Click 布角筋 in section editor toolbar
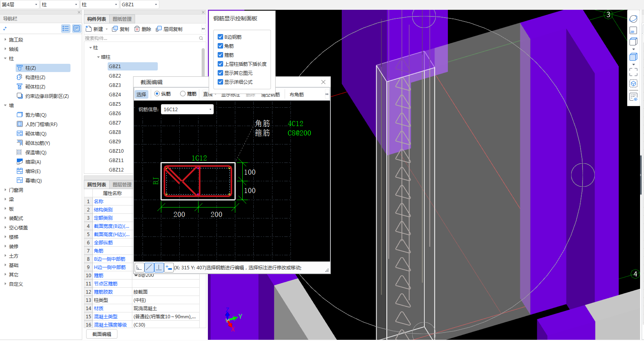 coord(296,94)
